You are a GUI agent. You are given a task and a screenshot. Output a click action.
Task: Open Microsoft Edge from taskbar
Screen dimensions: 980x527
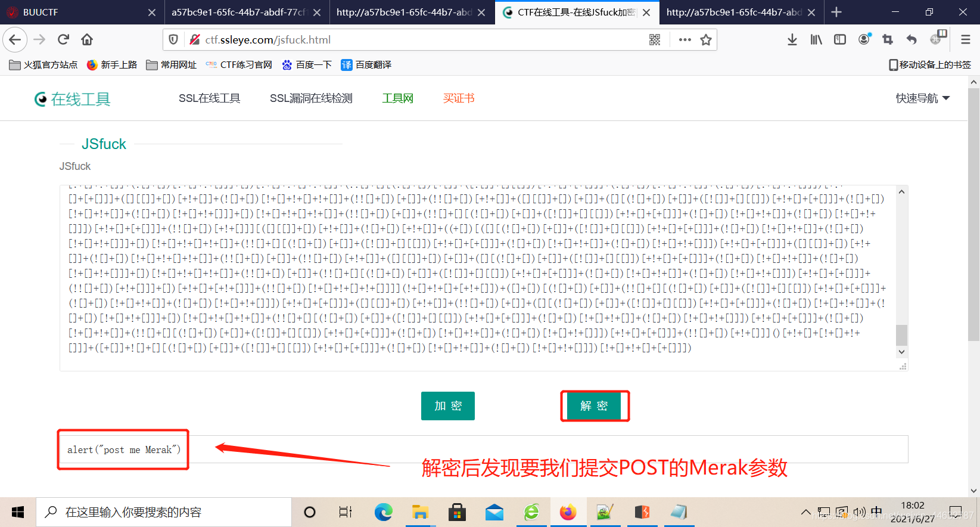[x=383, y=512]
